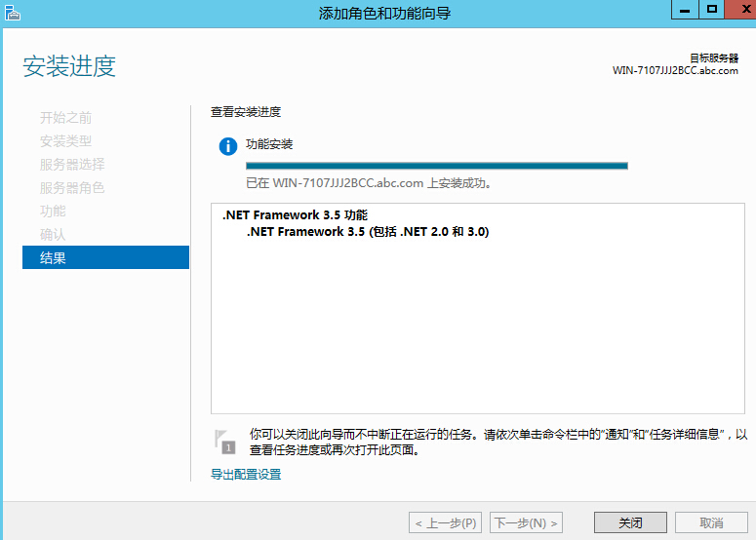Click the notification flag icon with number 1
756x540 pixels.
click(225, 442)
